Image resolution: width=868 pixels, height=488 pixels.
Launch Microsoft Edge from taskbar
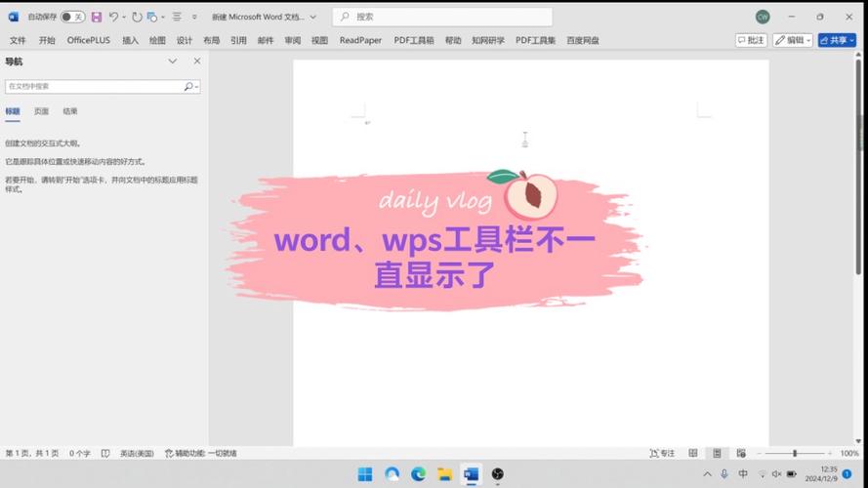click(x=419, y=474)
